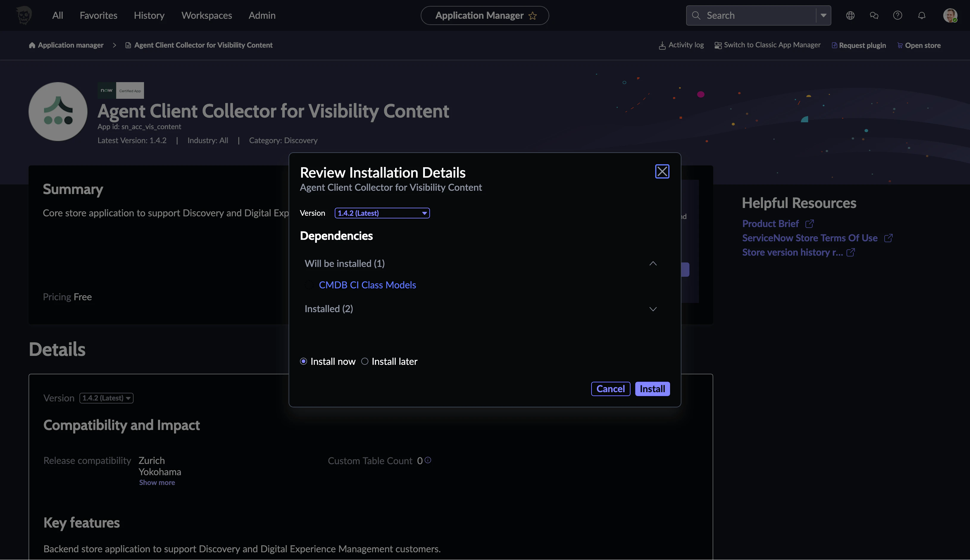Go to Application manager breadcrumb

71,46
